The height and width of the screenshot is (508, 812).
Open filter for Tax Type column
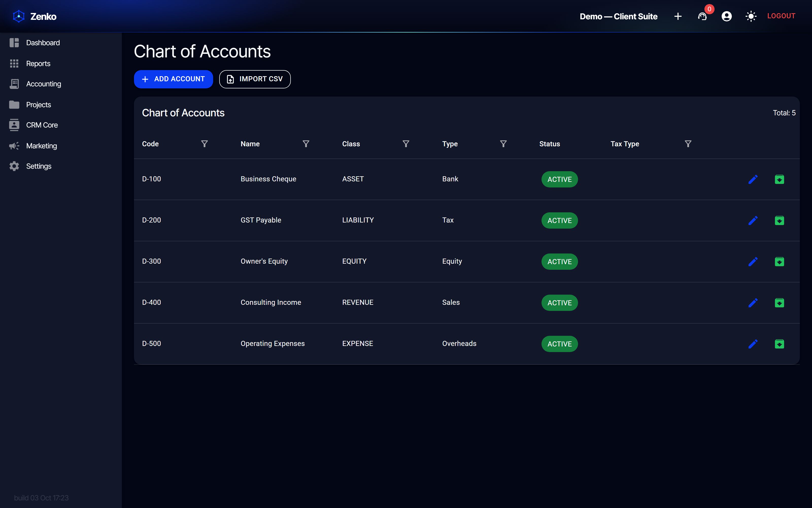click(688, 144)
